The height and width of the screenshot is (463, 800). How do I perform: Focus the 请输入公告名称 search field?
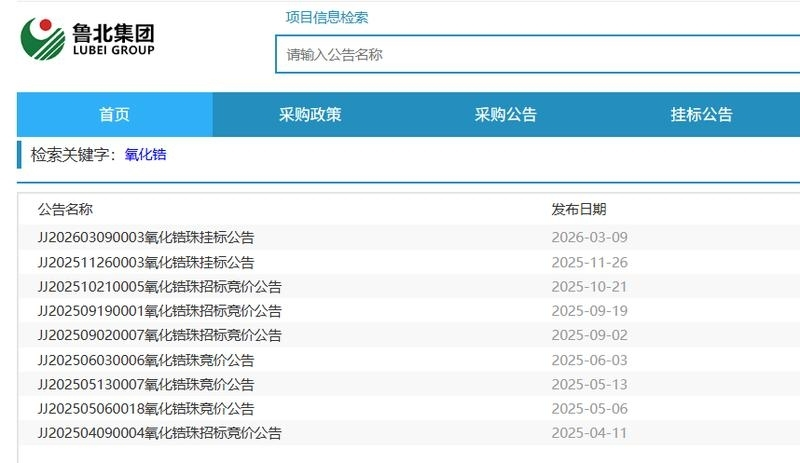point(537,54)
